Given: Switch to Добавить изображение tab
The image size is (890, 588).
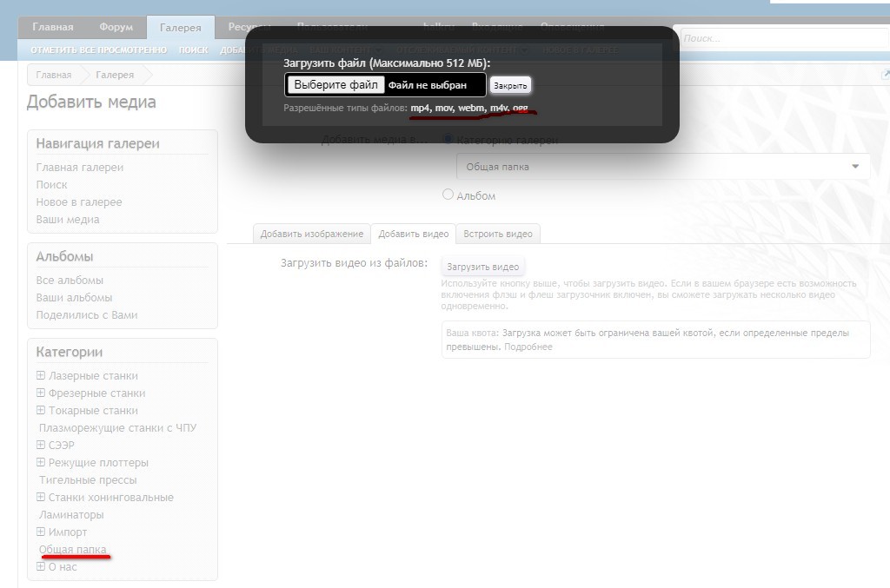Looking at the screenshot, I should pos(312,234).
